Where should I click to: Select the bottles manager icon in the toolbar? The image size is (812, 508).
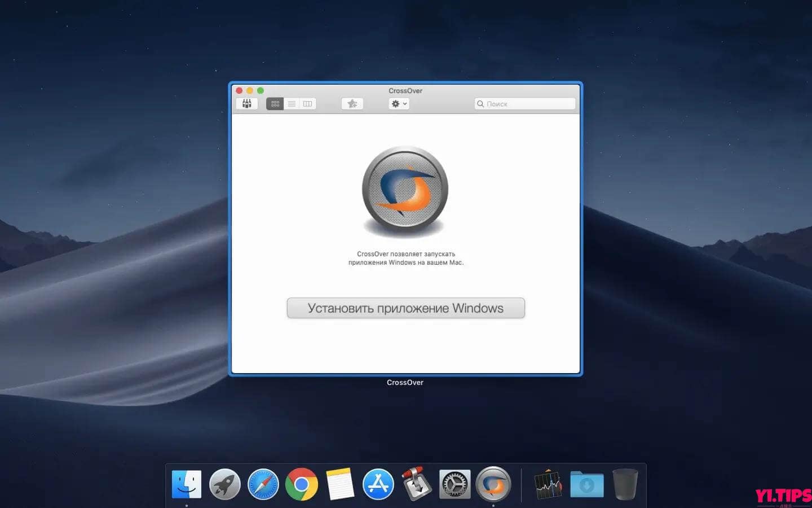tap(246, 103)
